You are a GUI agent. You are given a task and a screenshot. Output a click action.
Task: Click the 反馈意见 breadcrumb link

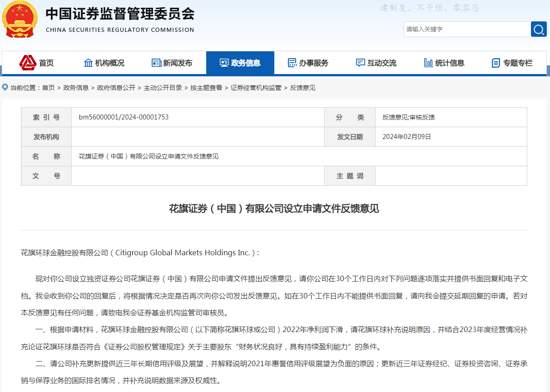(303, 88)
